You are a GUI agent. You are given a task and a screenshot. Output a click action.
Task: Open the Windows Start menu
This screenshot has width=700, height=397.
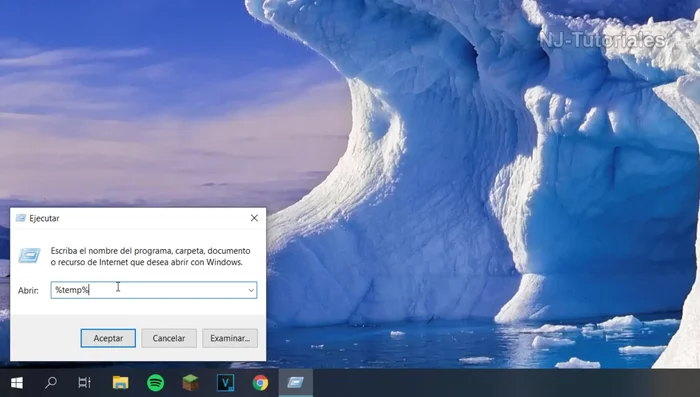click(x=17, y=383)
